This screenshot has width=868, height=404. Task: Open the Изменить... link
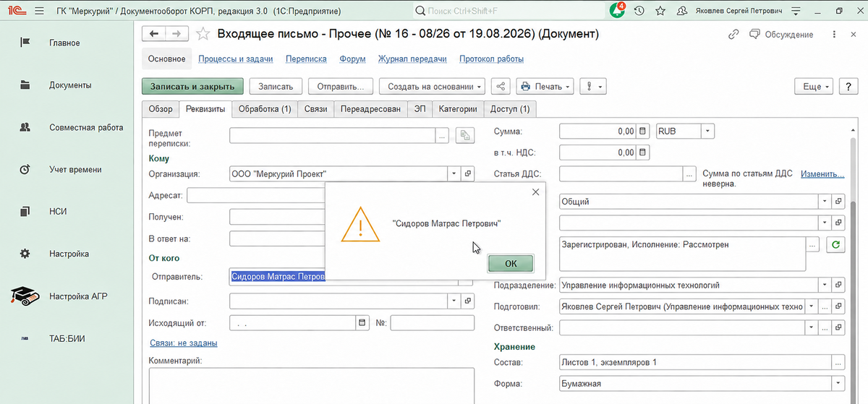tap(822, 174)
